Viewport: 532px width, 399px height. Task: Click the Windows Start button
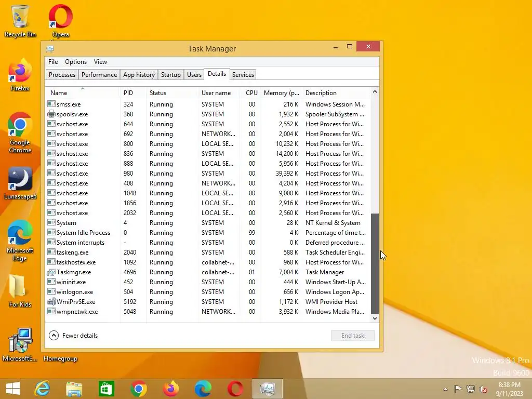[13, 389]
